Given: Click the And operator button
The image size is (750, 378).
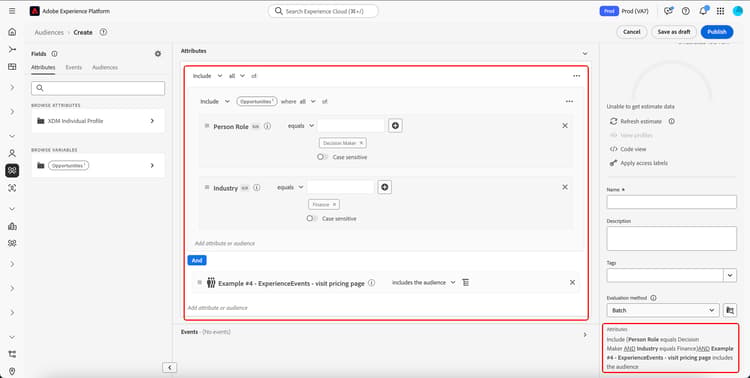Looking at the screenshot, I should 197,260.
